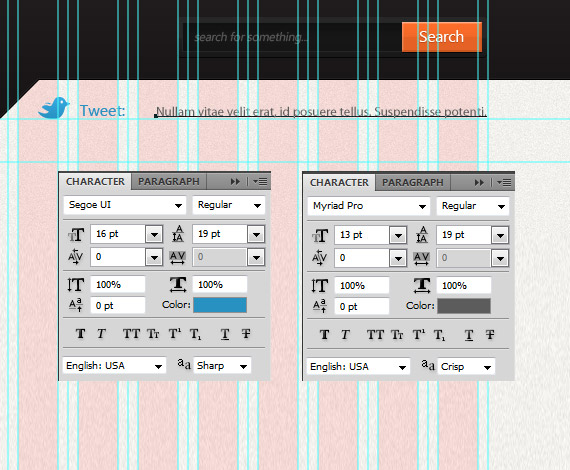Open English: USA language dropdown in Segoe UI panel

[115, 366]
